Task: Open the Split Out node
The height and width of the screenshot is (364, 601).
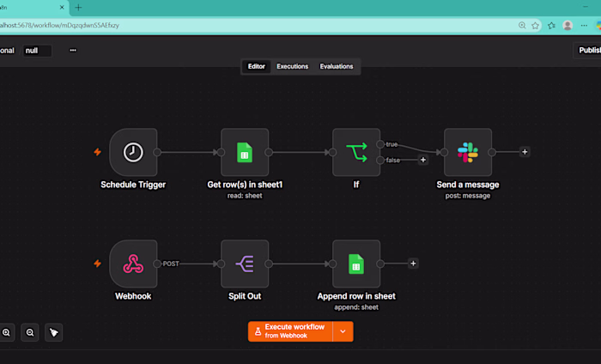Action: (x=245, y=264)
